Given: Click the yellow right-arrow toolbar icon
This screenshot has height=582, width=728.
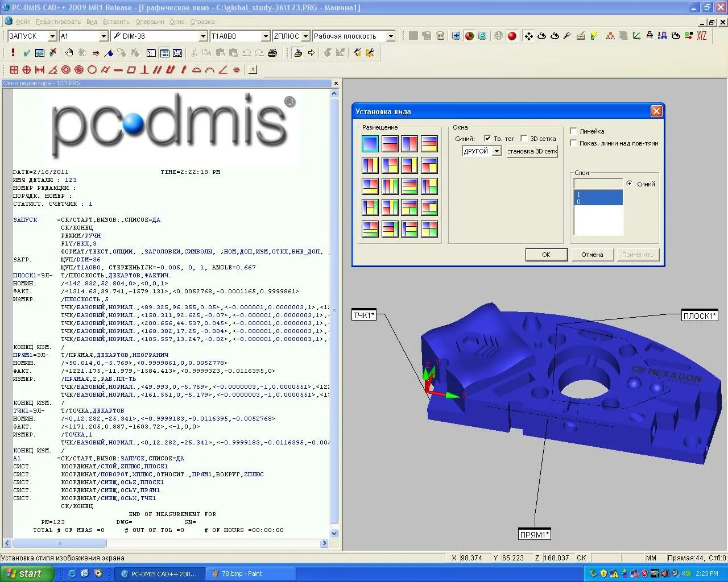Looking at the screenshot, I should pos(311,52).
